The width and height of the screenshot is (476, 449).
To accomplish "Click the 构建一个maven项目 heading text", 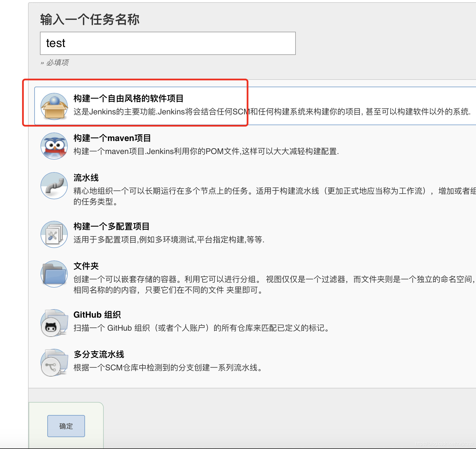I will pyautogui.click(x=112, y=138).
